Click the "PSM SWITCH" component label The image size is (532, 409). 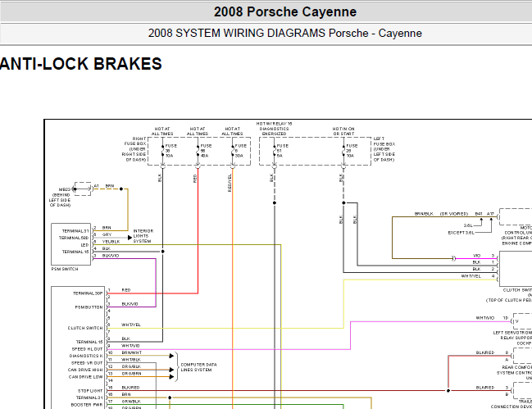pyautogui.click(x=65, y=269)
